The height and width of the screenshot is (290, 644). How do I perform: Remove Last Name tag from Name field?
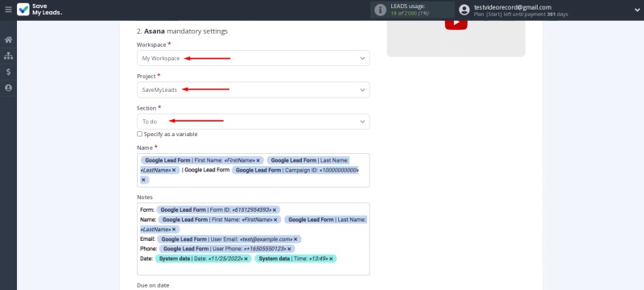click(174, 170)
